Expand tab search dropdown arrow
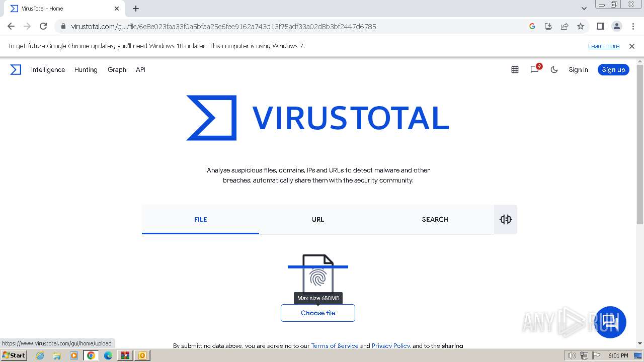This screenshot has height=362, width=644. (584, 9)
